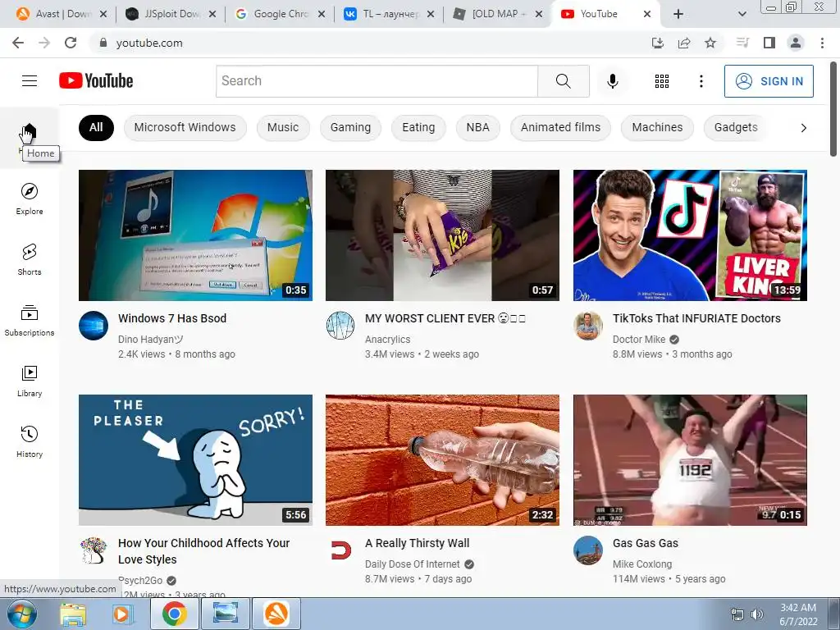The image size is (840, 630).
Task: Open Library in the sidebar
Action: pyautogui.click(x=30, y=381)
